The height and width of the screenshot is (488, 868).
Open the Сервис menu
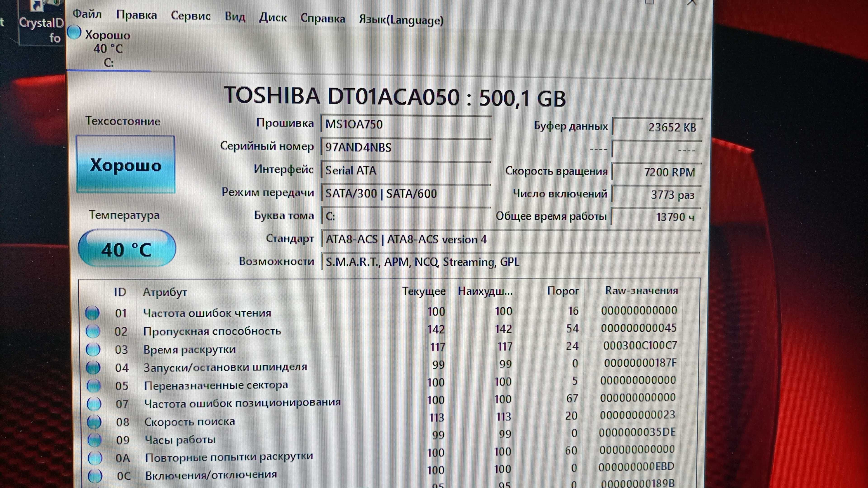191,16
